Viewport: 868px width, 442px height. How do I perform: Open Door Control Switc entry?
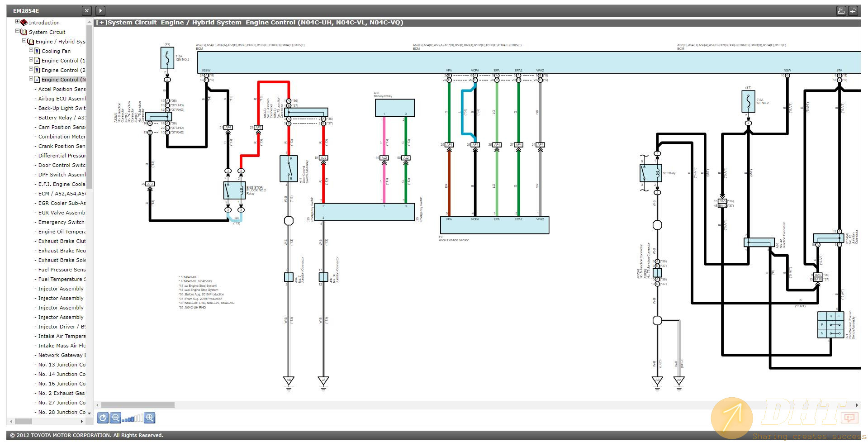point(62,165)
